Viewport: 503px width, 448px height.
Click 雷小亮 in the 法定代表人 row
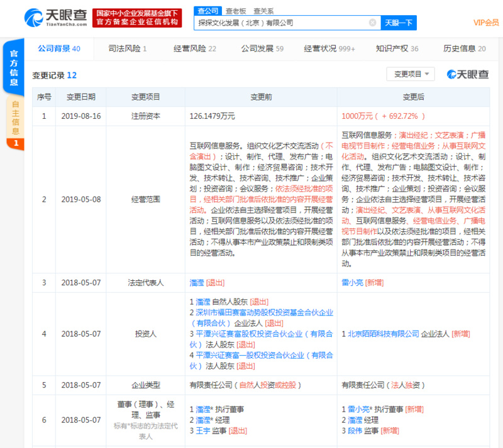click(x=352, y=283)
